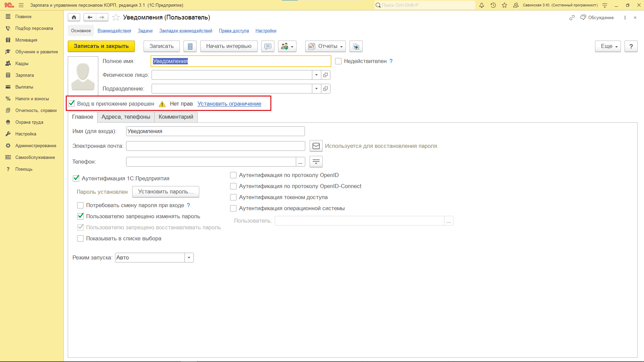The image size is (644, 362).
Task: Expand the Отчеты dropdown button
Action: click(x=325, y=46)
